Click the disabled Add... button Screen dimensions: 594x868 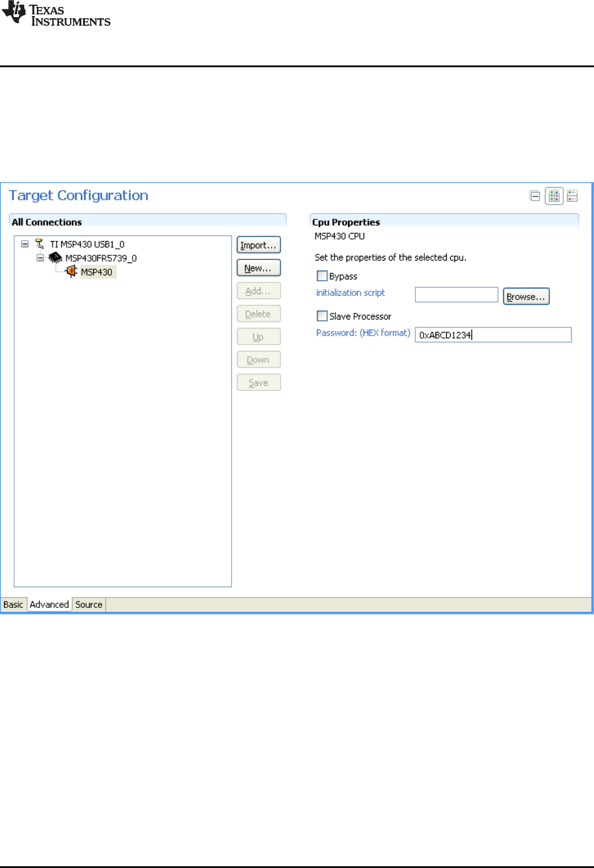[259, 291]
